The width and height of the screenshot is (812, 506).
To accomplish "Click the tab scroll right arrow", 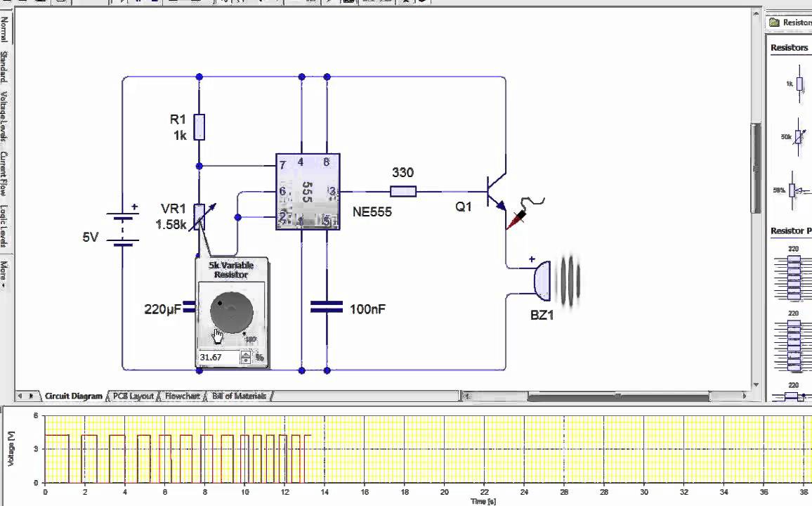I will [x=31, y=396].
